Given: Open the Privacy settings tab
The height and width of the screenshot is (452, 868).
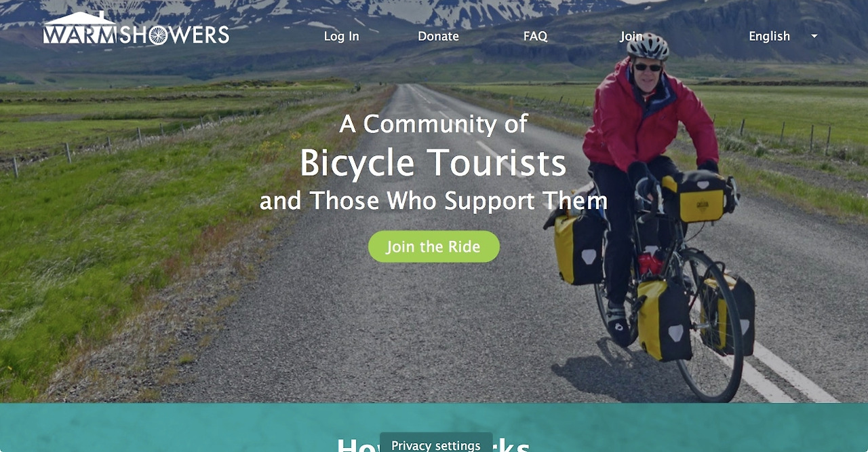Looking at the screenshot, I should 436,443.
